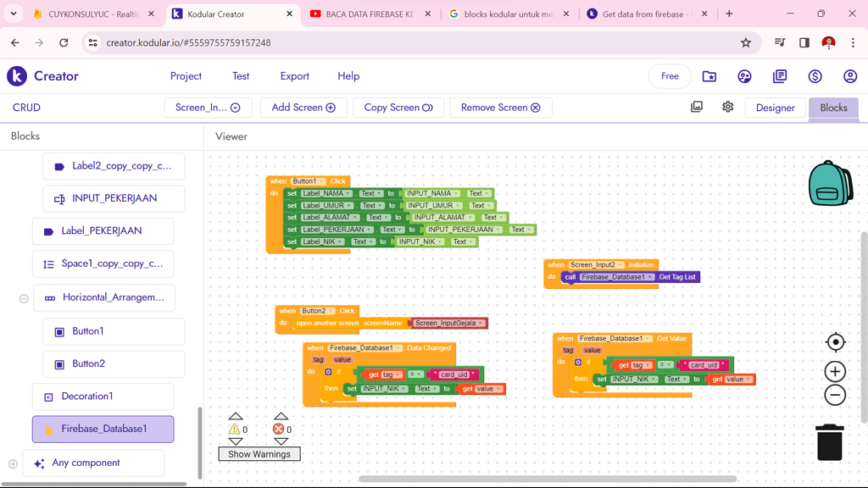Expand the Any component section
This screenshot has height=488, width=868.
click(13, 463)
